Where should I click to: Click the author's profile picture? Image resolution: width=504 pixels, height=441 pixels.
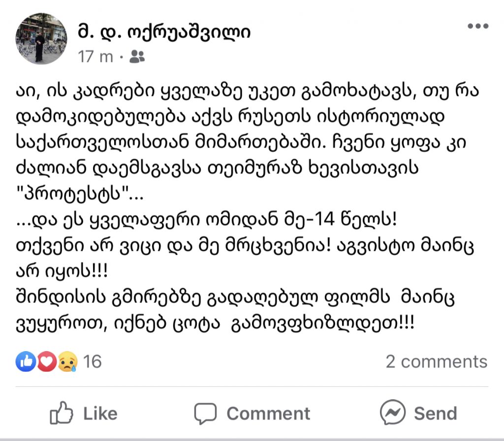[41, 39]
